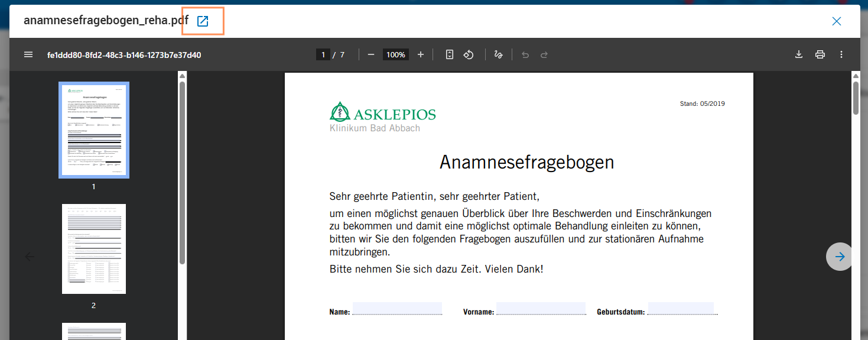This screenshot has width=868, height=340.
Task: Click the Name form field
Action: [x=397, y=308]
